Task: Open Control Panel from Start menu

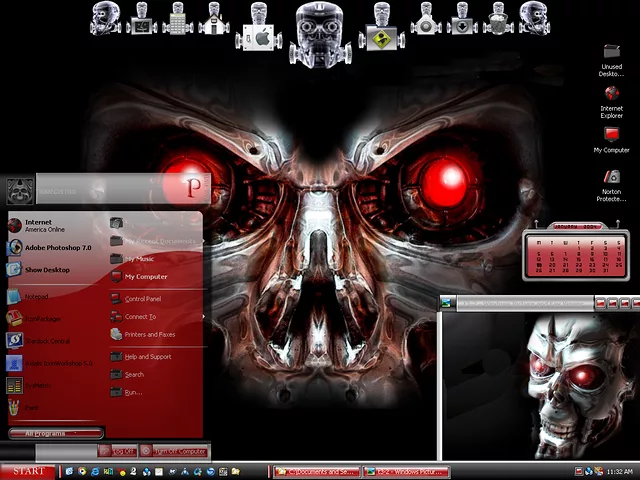Action: [x=157, y=299]
